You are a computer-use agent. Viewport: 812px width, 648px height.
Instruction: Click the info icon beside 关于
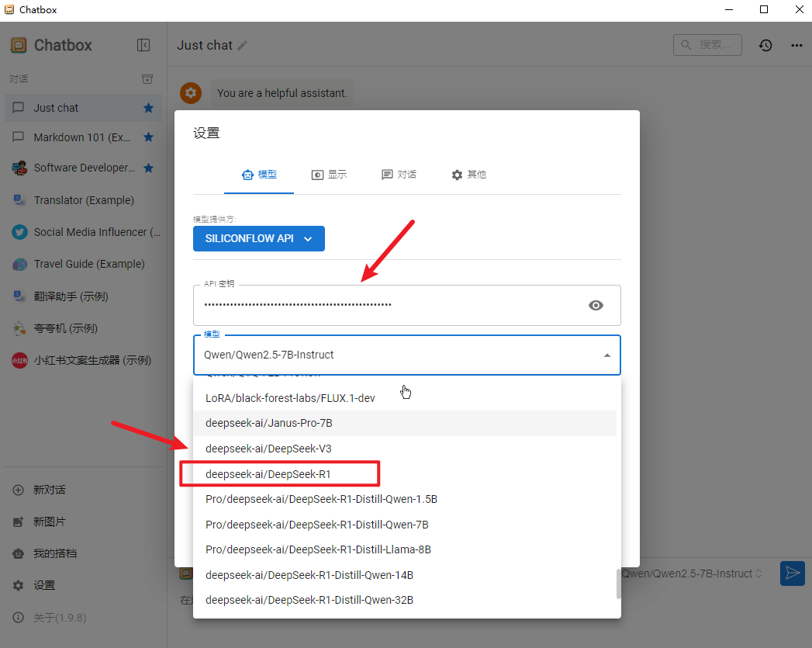tap(18, 618)
